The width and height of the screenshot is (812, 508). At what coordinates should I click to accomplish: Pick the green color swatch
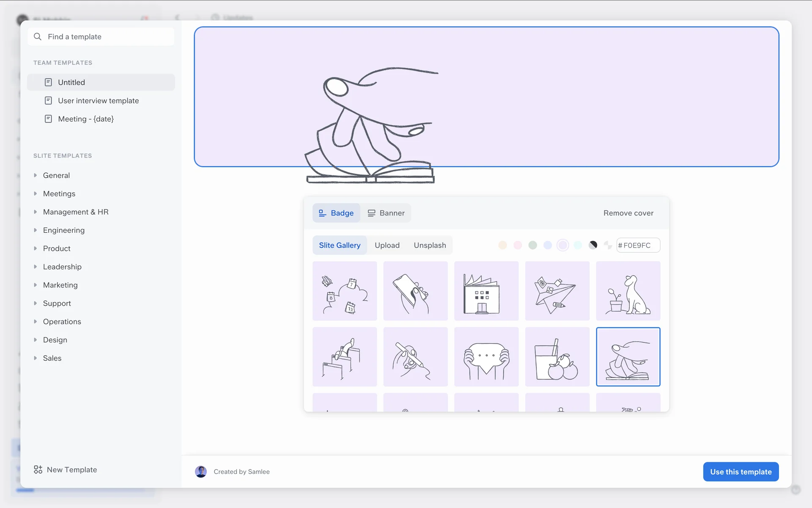[x=532, y=245]
